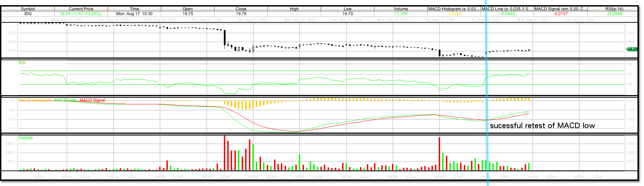Select the Close column header
Screen dimensions: 644x186
pyautogui.click(x=241, y=9)
